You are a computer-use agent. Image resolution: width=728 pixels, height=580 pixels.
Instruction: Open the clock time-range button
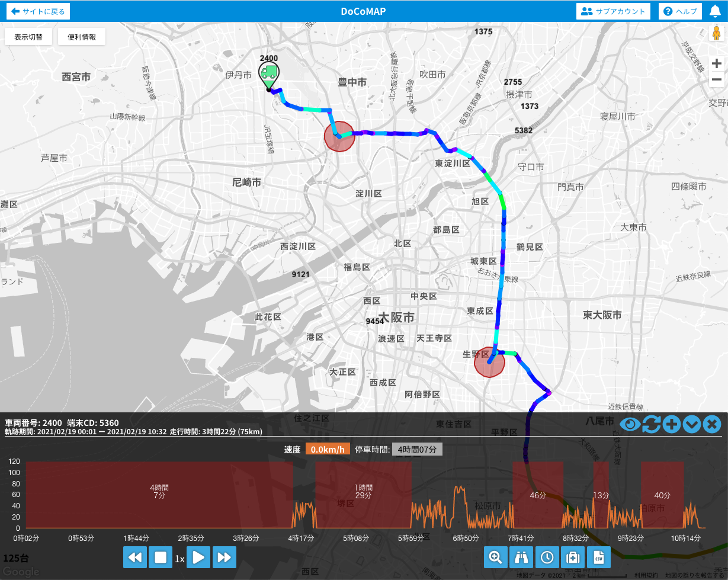[x=547, y=557]
